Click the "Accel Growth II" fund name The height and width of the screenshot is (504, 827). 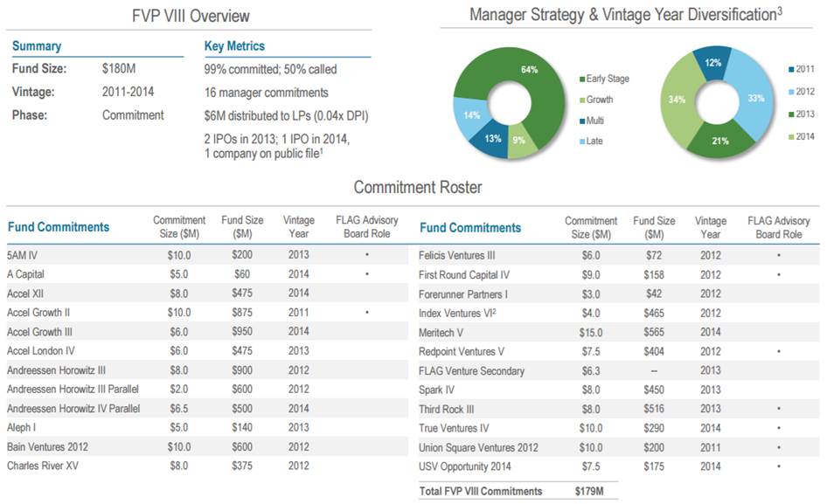38,313
